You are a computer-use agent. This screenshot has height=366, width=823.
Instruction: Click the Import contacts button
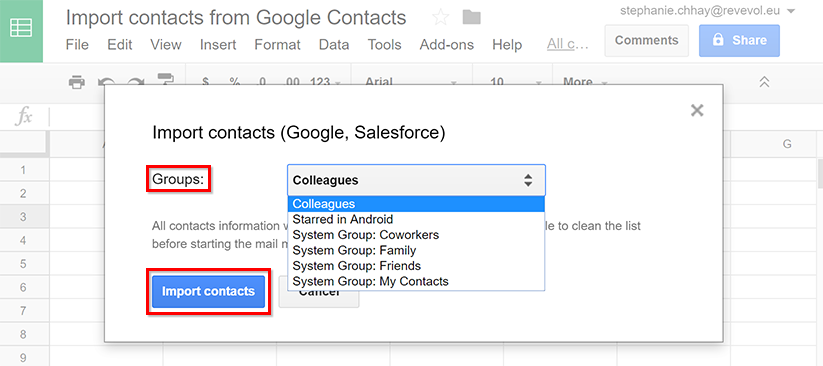(x=208, y=291)
